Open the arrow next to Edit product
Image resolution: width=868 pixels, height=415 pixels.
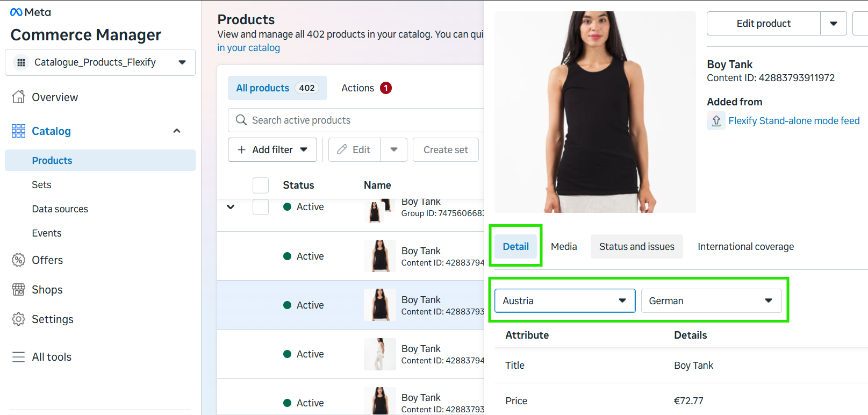click(834, 24)
